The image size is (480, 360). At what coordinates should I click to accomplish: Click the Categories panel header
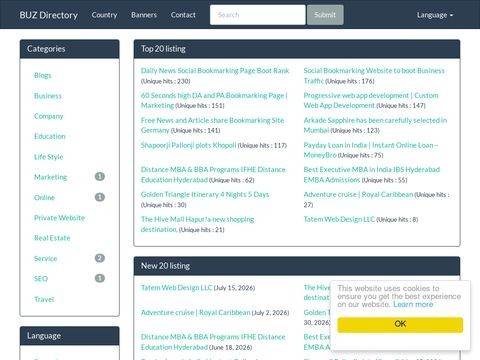[x=69, y=49]
